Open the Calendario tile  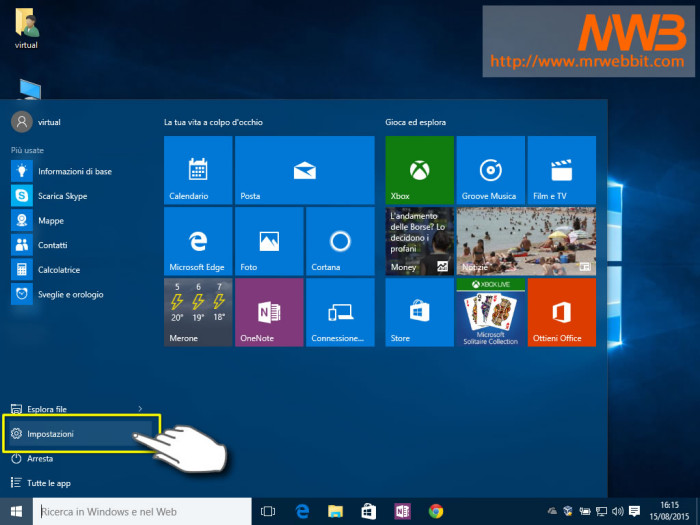(198, 170)
